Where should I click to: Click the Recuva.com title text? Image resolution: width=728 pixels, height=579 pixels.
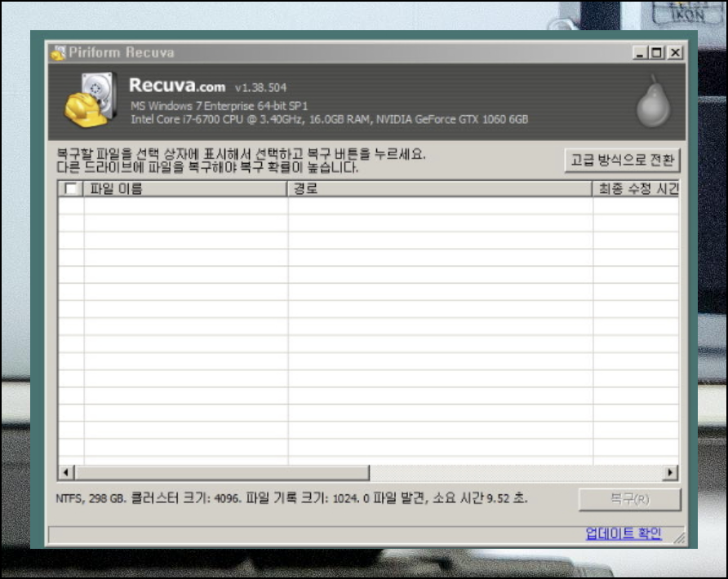point(177,86)
